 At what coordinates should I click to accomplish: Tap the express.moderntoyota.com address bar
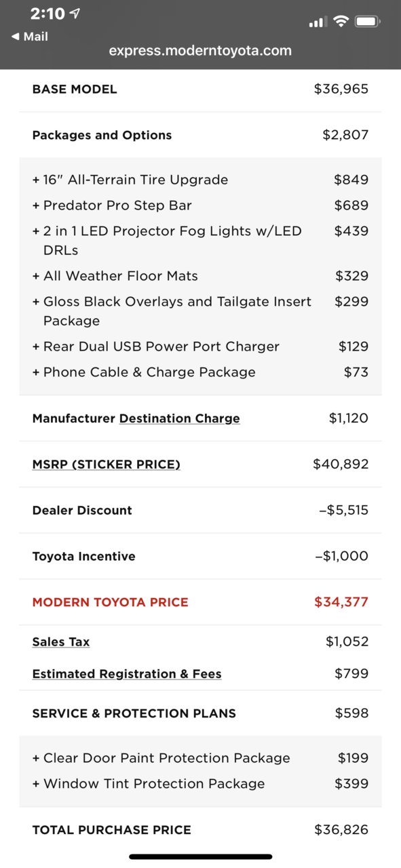click(200, 50)
